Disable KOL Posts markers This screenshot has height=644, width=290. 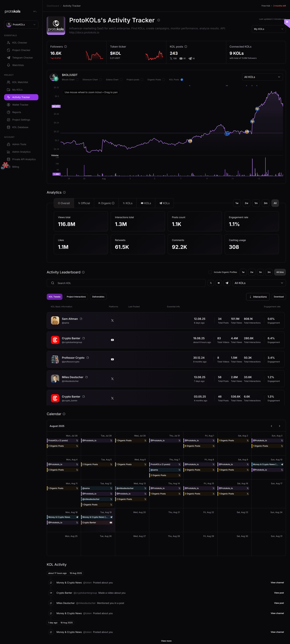click(x=182, y=80)
